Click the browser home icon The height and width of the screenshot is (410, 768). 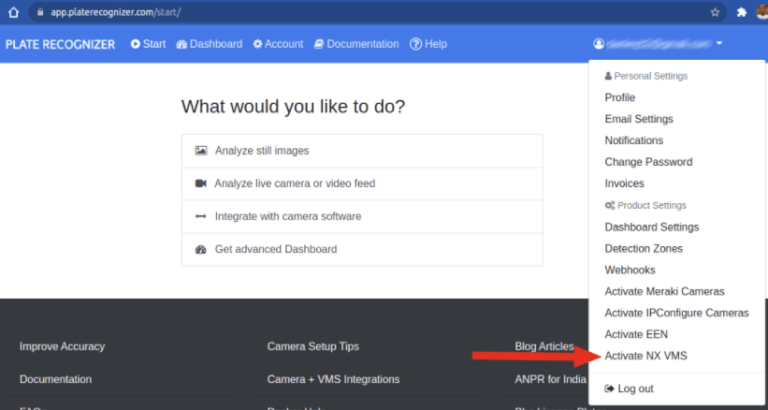(14, 12)
